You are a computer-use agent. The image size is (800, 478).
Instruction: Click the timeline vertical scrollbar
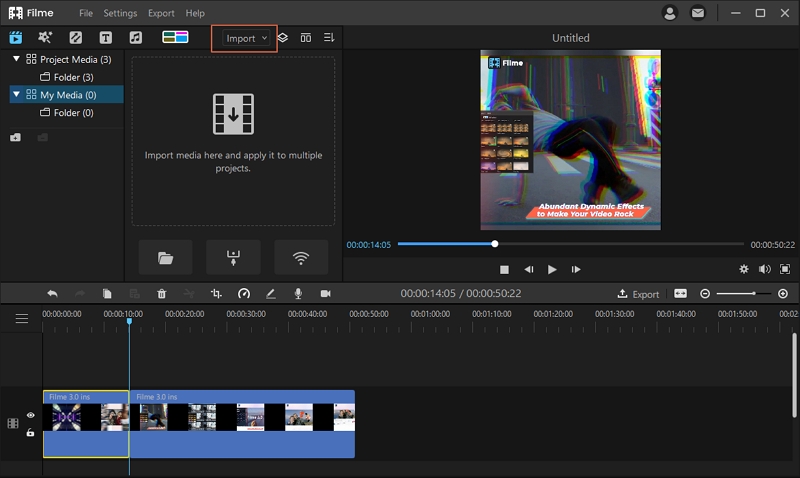point(794,375)
